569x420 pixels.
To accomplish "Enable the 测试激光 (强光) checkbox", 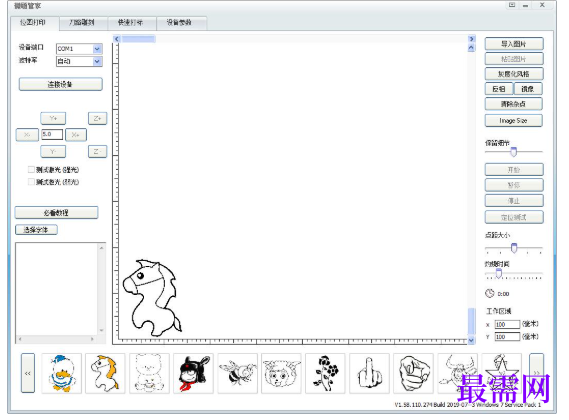I will click(x=31, y=170).
